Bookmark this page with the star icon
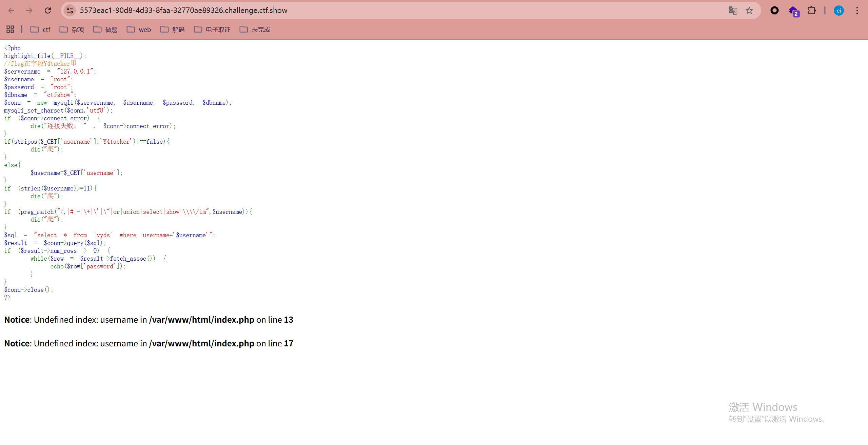 (x=749, y=11)
